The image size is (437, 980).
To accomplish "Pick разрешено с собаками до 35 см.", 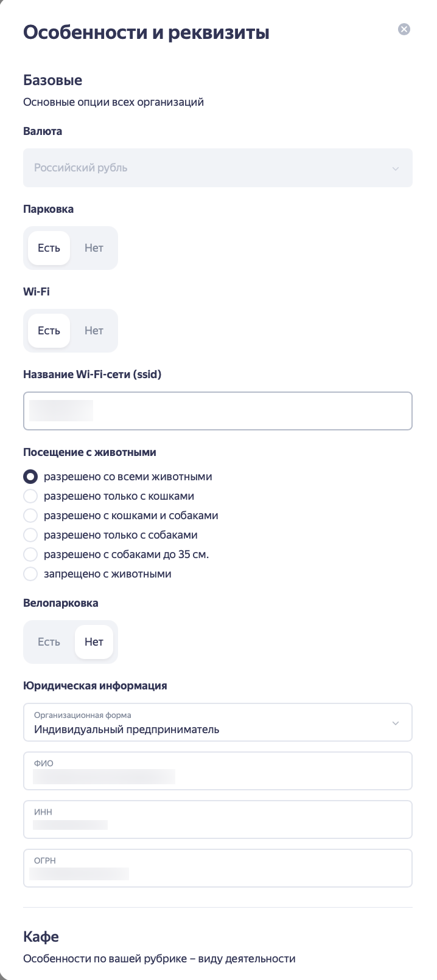I will [30, 554].
